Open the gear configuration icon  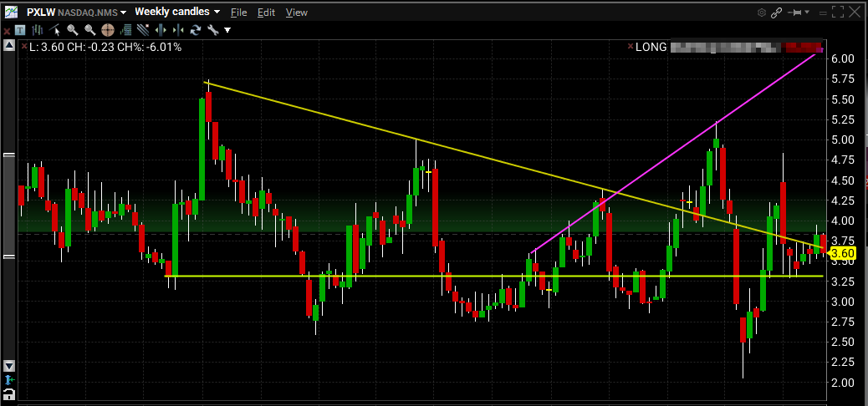(x=762, y=13)
